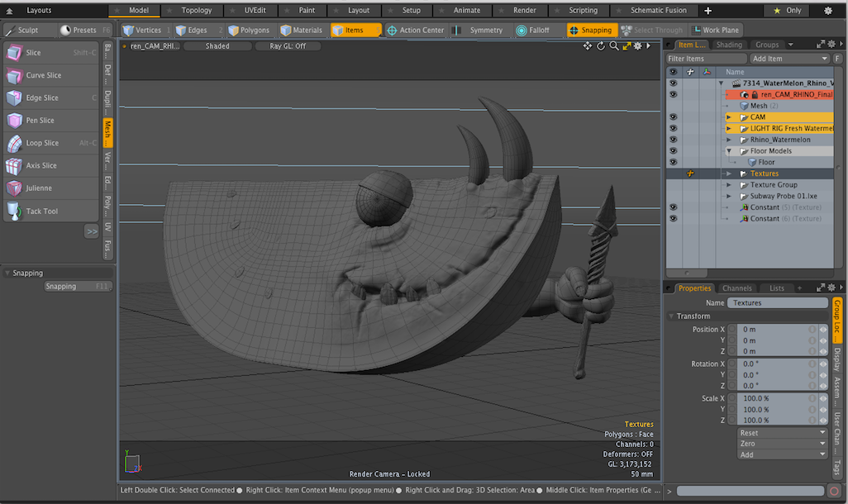Open the Add Item dropdown

(789, 59)
